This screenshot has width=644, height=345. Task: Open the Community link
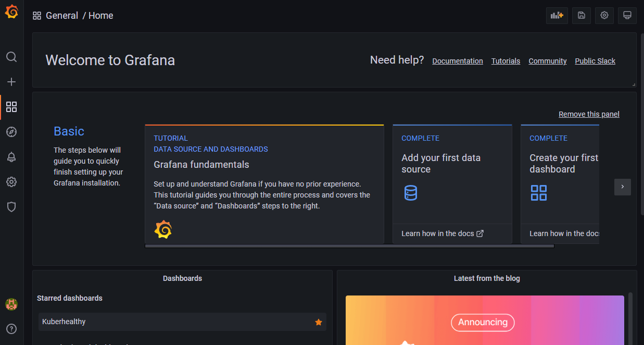(x=548, y=61)
